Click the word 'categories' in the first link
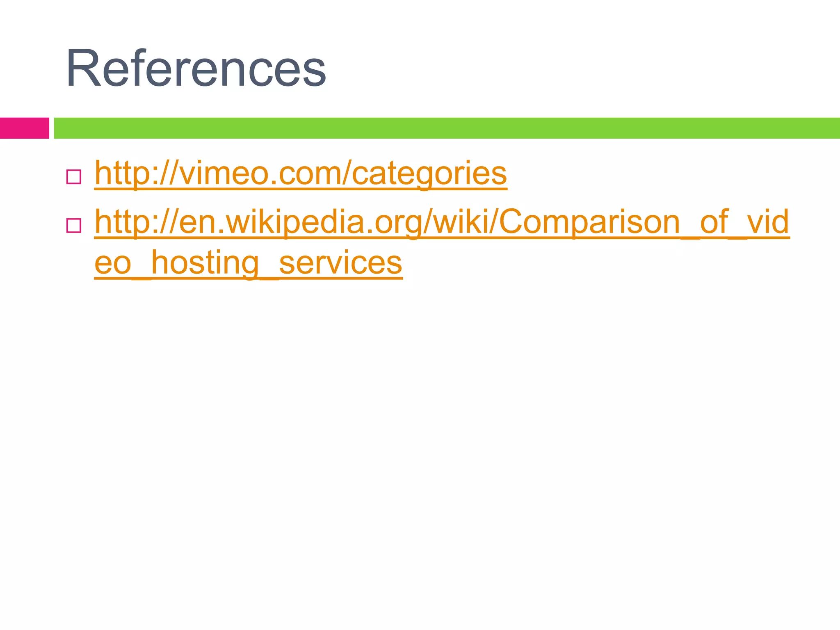This screenshot has height=630, width=840. 429,174
